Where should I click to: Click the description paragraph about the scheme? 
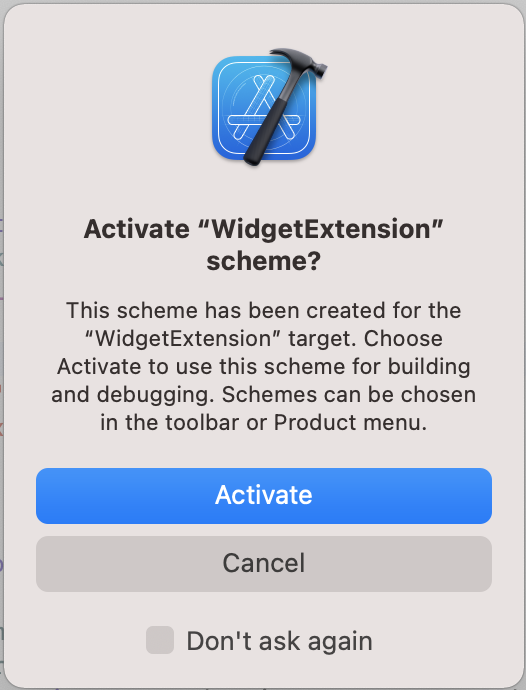264,367
